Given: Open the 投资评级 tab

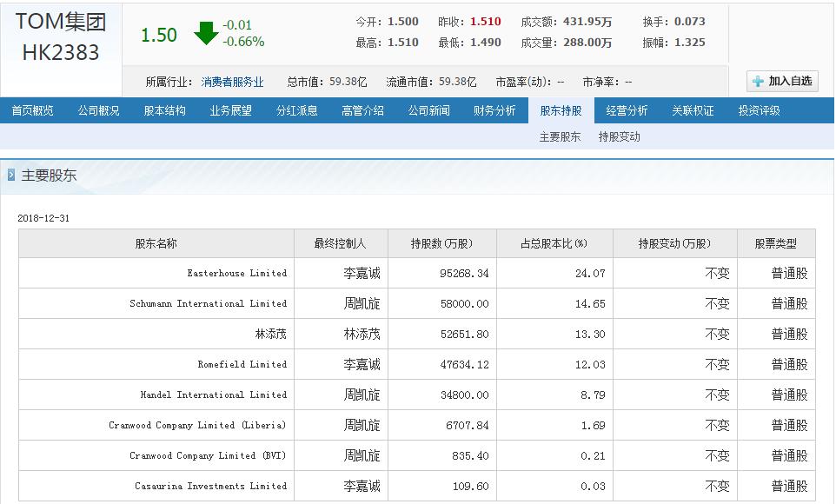Looking at the screenshot, I should pyautogui.click(x=759, y=110).
